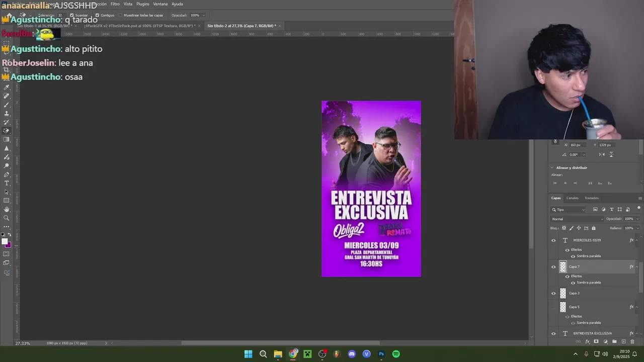Add a layer mask
Screen dimensions: 644x362
click(x=596, y=342)
